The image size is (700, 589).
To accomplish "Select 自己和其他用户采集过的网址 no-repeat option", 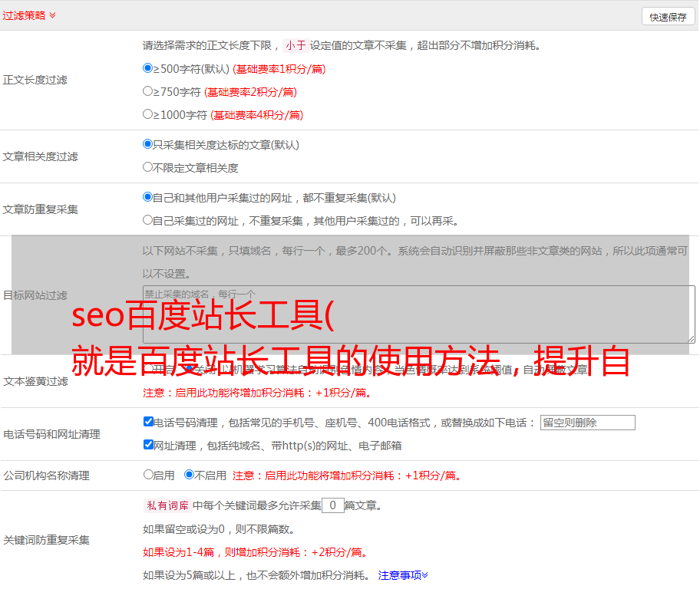I will 148,197.
